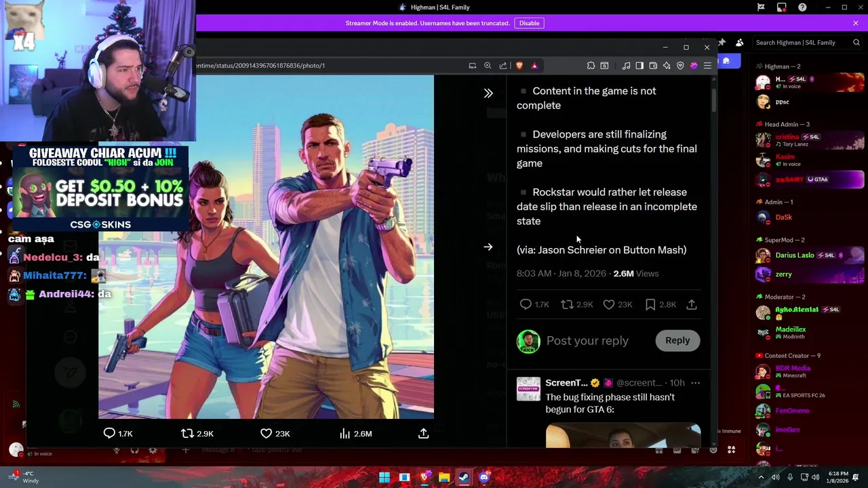Viewport: 868px width, 488px height.
Task: Open Discord apps icon beside message box
Action: click(x=731, y=449)
